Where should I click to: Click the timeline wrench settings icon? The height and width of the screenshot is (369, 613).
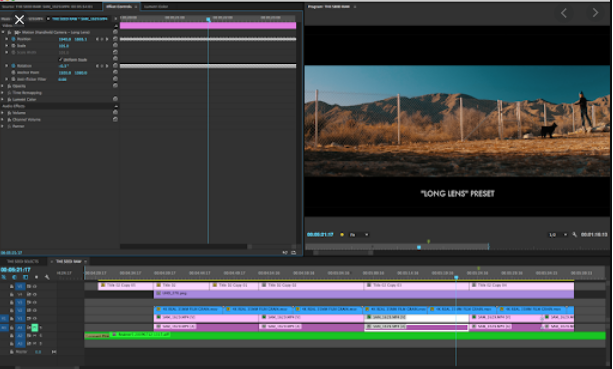click(47, 277)
